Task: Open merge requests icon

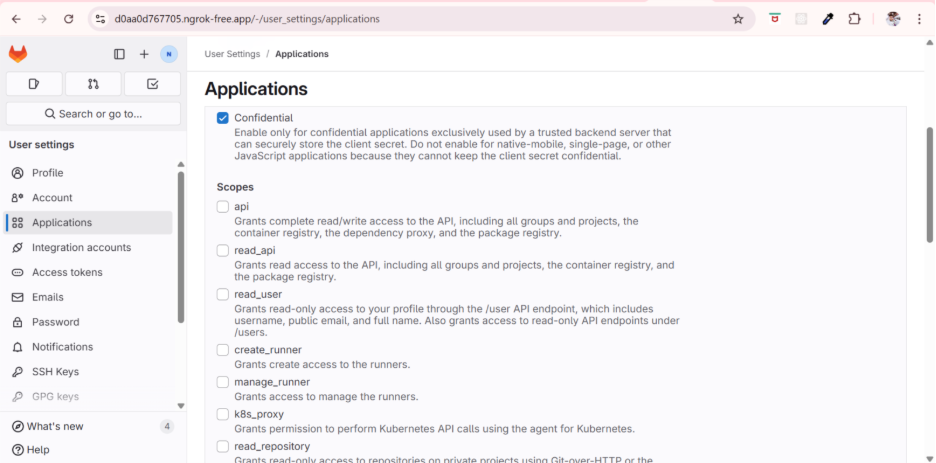Action: tap(93, 84)
